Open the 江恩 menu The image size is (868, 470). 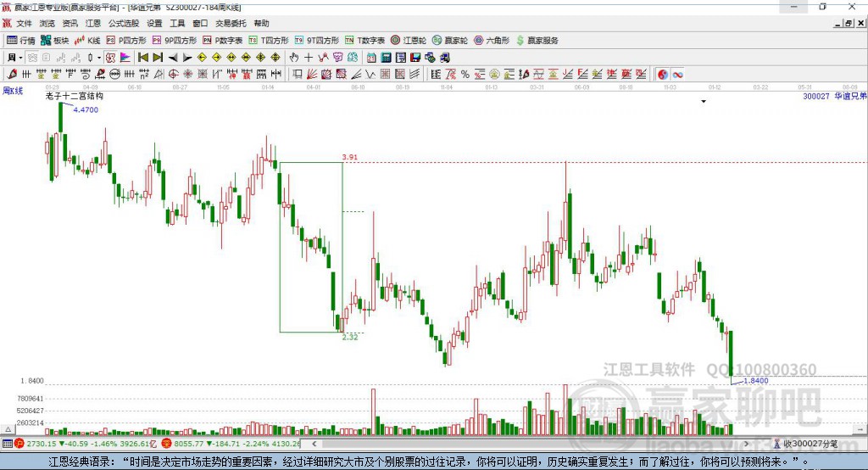(93, 23)
